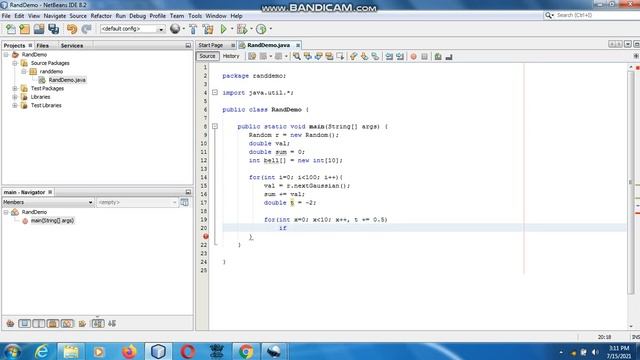This screenshot has width=640, height=360.
Task: Run the project with the green arrow
Action: (223, 29)
